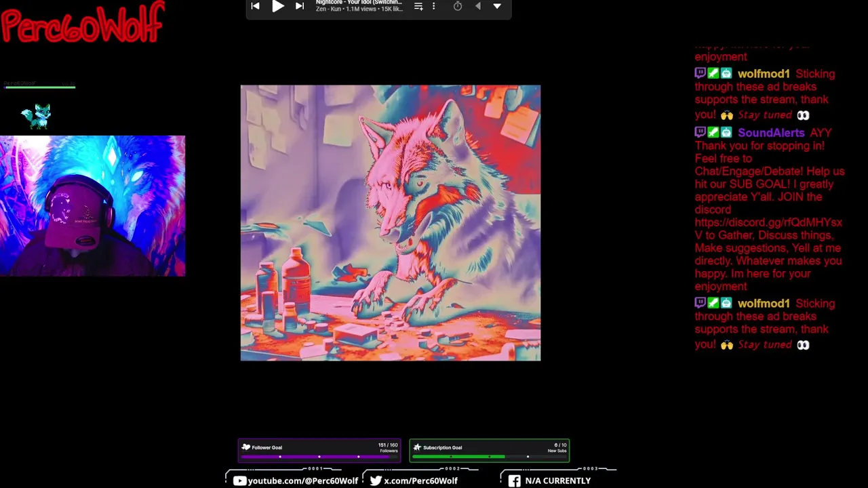The height and width of the screenshot is (488, 868).
Task: Click the Follower Goal purple progress bar
Action: 319,457
